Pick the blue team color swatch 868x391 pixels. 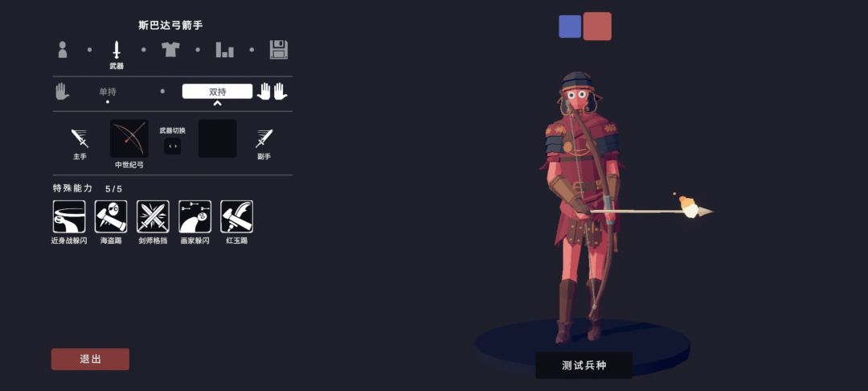tap(570, 27)
